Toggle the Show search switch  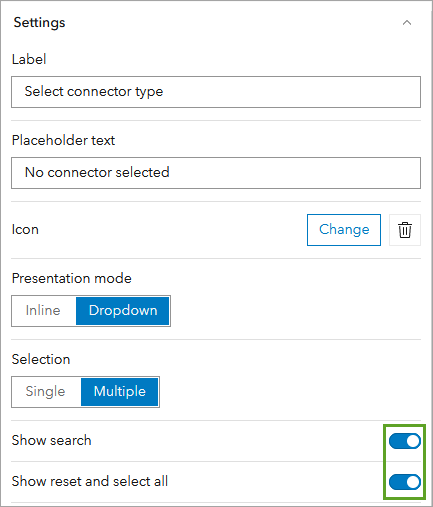pos(405,441)
